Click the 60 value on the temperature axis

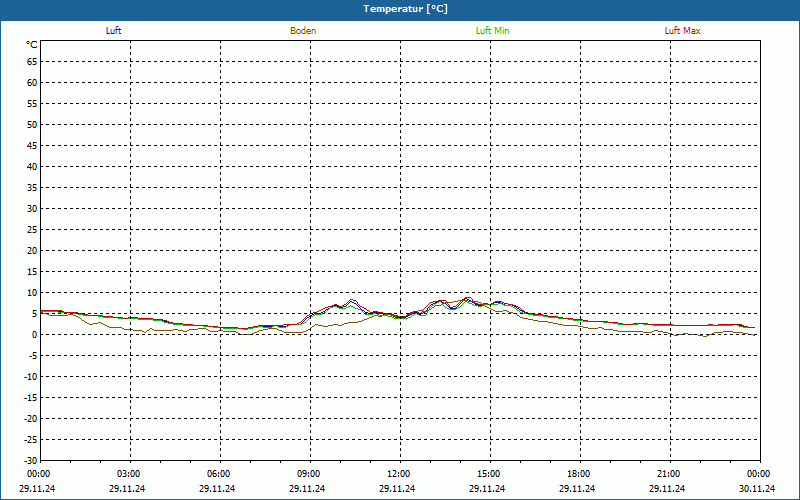coord(32,83)
